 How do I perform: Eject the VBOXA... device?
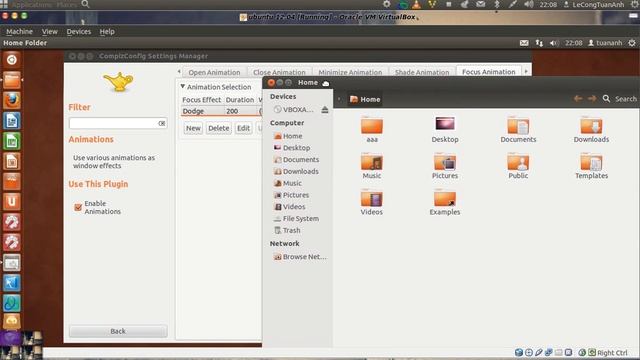tap(324, 109)
